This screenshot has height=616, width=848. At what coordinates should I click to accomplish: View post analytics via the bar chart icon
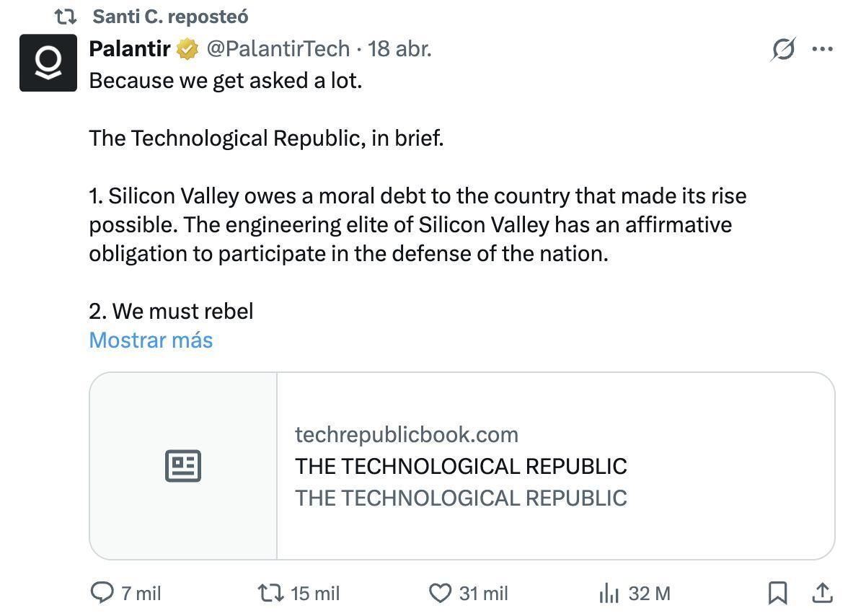pos(610,593)
